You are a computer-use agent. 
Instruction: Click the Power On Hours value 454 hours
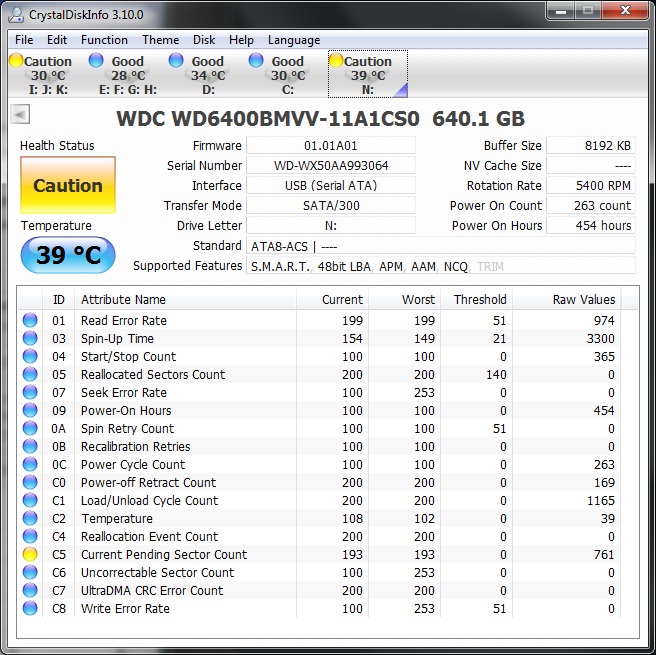coord(591,226)
